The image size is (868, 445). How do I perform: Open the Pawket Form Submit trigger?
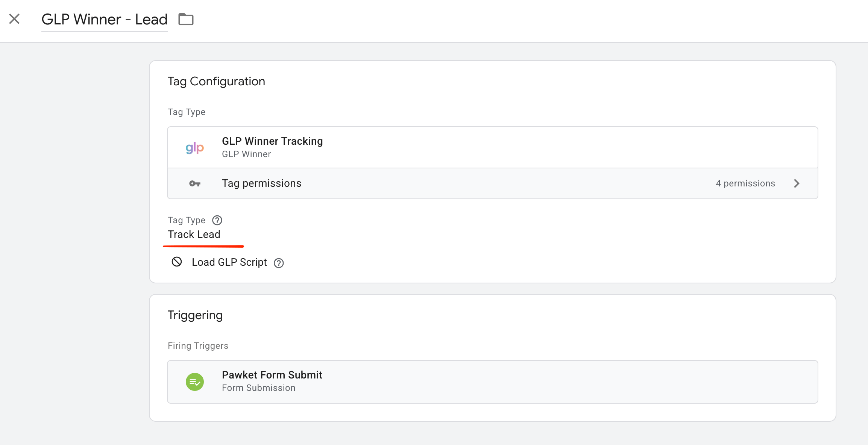click(272, 375)
